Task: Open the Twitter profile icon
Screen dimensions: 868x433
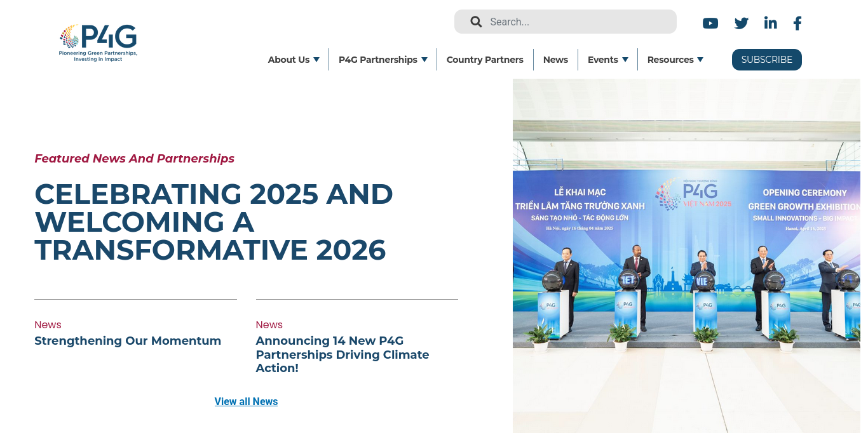Action: pyautogui.click(x=741, y=23)
